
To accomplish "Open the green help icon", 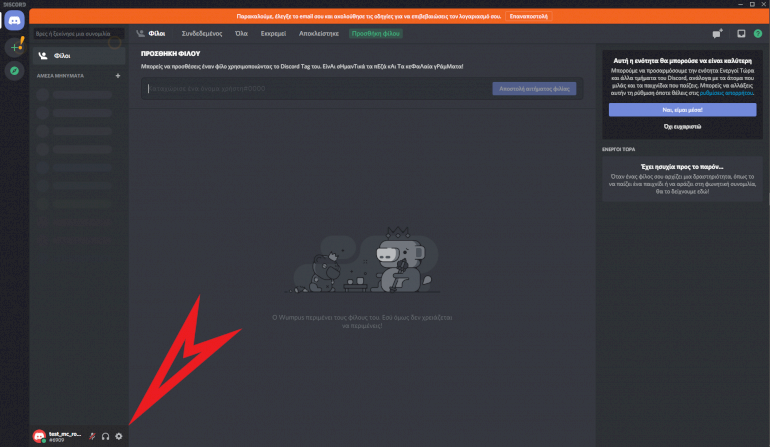I will (758, 33).
